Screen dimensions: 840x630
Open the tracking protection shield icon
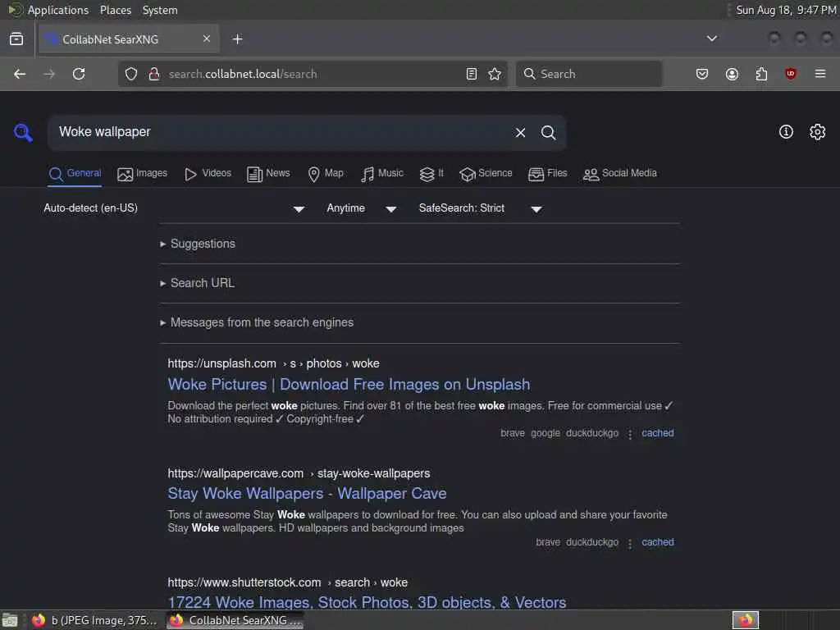[x=131, y=74]
